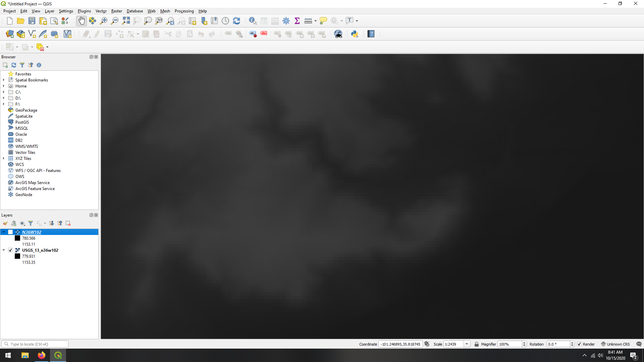Image resolution: width=644 pixels, height=362 pixels.
Task: Open the Processing menu
Action: point(184,11)
